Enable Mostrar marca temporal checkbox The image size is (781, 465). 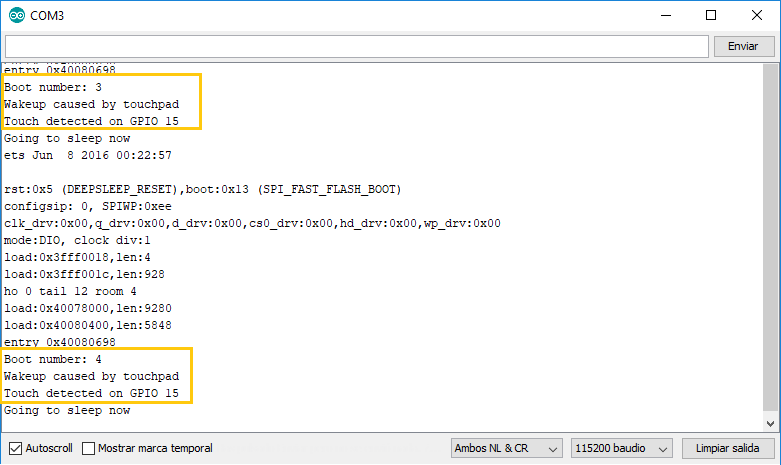pyautogui.click(x=89, y=448)
